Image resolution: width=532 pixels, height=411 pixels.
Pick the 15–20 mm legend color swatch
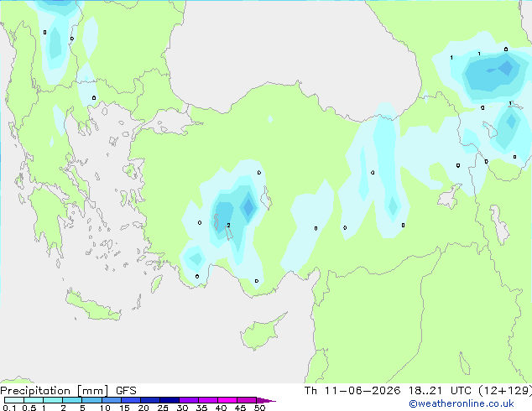[x=130, y=400]
